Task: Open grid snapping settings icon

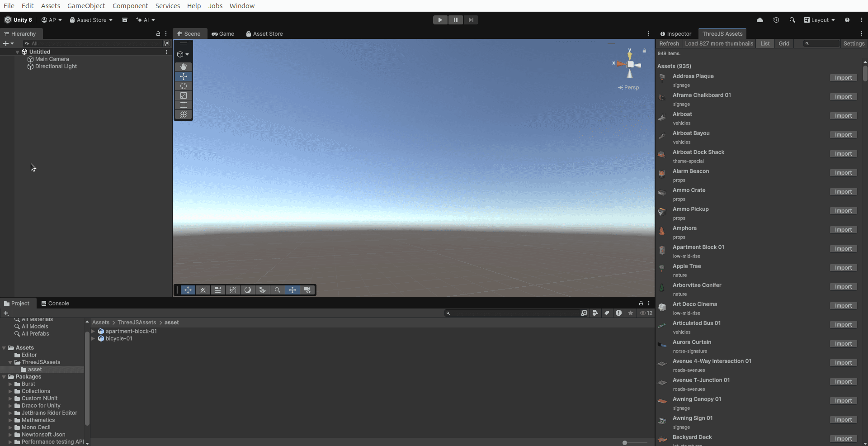Action: [x=233, y=290]
